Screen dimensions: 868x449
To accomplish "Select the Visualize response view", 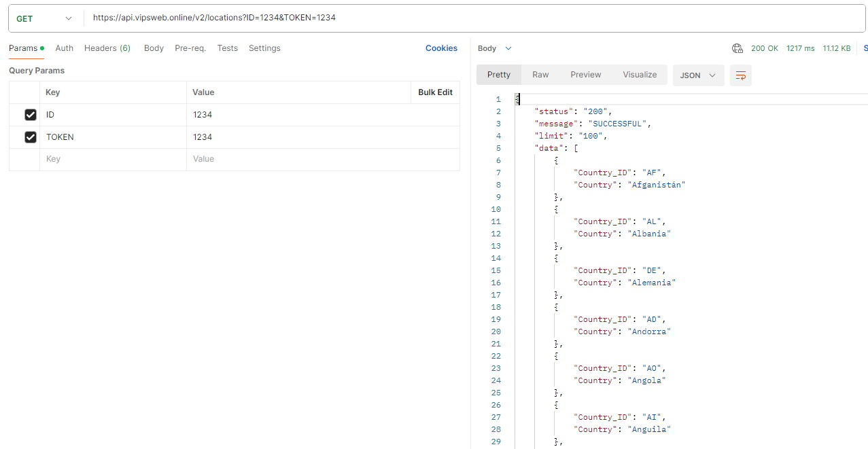I will 640,75.
